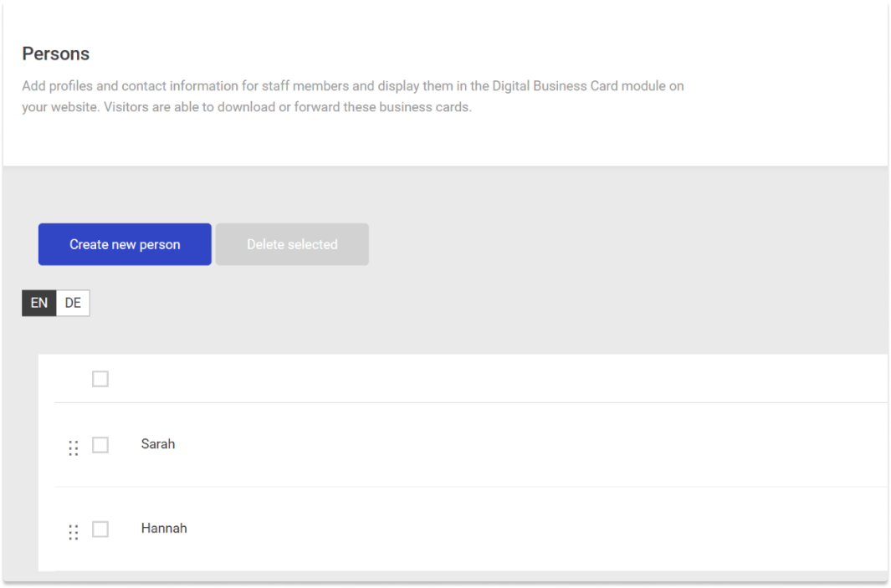Click the blank space right of Hannah's name
The height and width of the screenshot is (588, 891).
[502, 529]
